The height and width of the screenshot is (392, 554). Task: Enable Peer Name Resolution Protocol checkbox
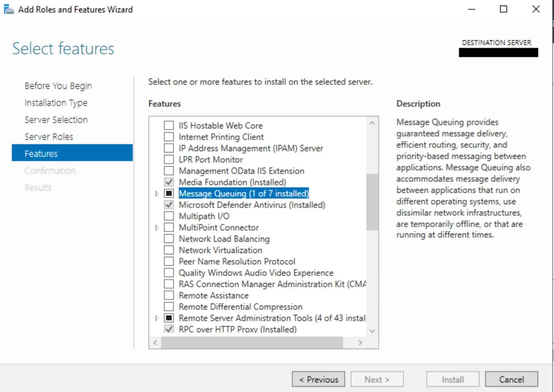[169, 261]
